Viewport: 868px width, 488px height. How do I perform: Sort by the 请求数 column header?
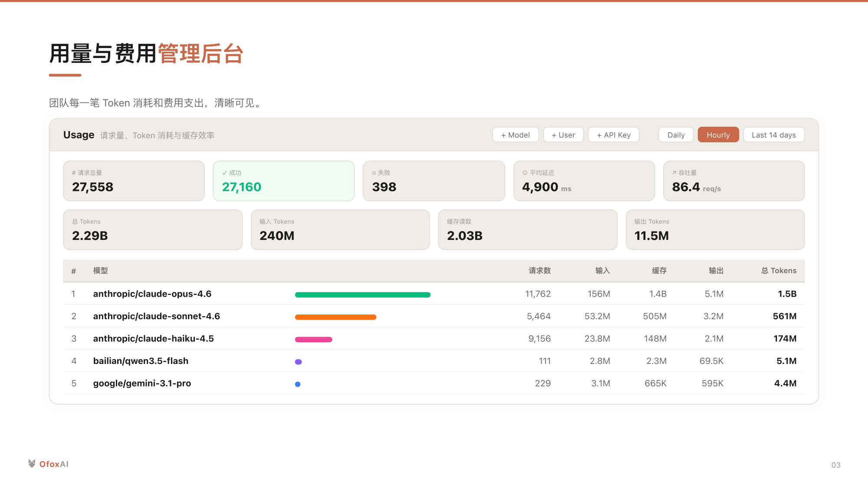(539, 271)
